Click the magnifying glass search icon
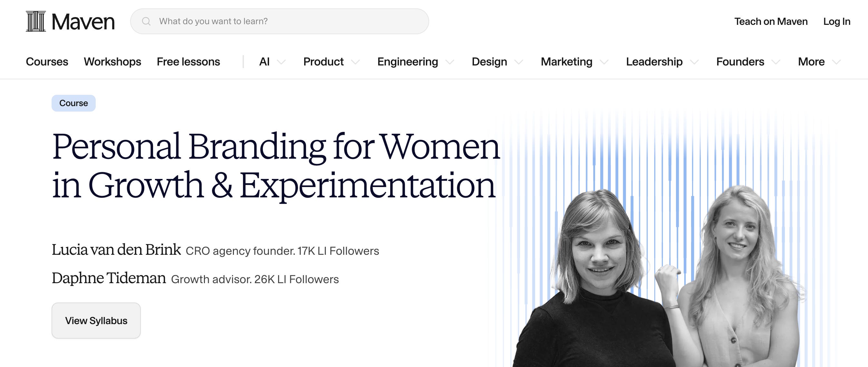Viewport: 868px width, 367px height. coord(146,21)
